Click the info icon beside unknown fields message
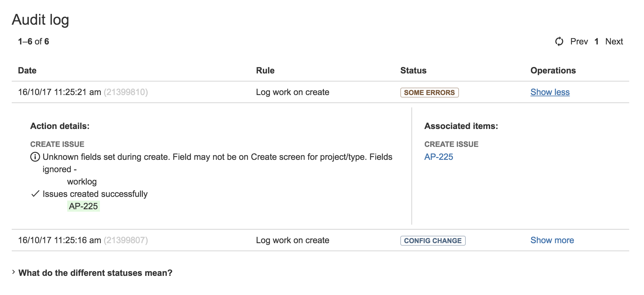Image resolution: width=644 pixels, height=295 pixels. pyautogui.click(x=35, y=157)
